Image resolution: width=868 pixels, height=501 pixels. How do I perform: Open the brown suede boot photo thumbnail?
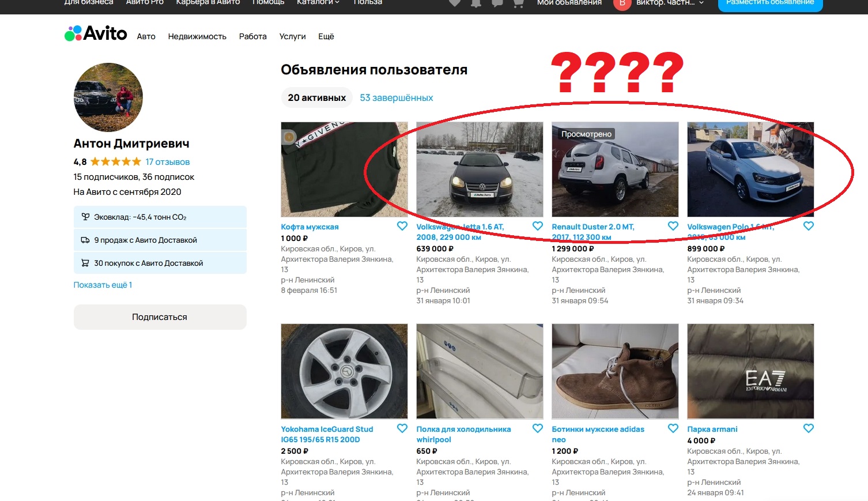(616, 371)
